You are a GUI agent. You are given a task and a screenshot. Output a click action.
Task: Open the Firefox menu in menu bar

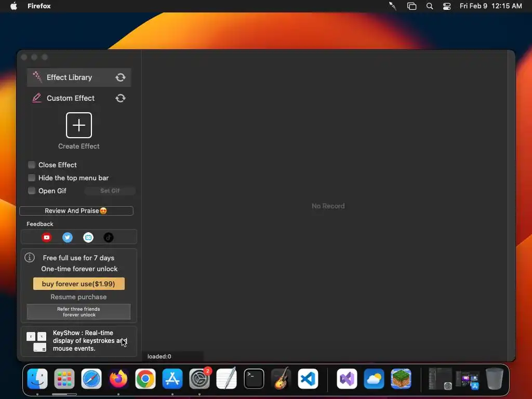[x=39, y=6]
